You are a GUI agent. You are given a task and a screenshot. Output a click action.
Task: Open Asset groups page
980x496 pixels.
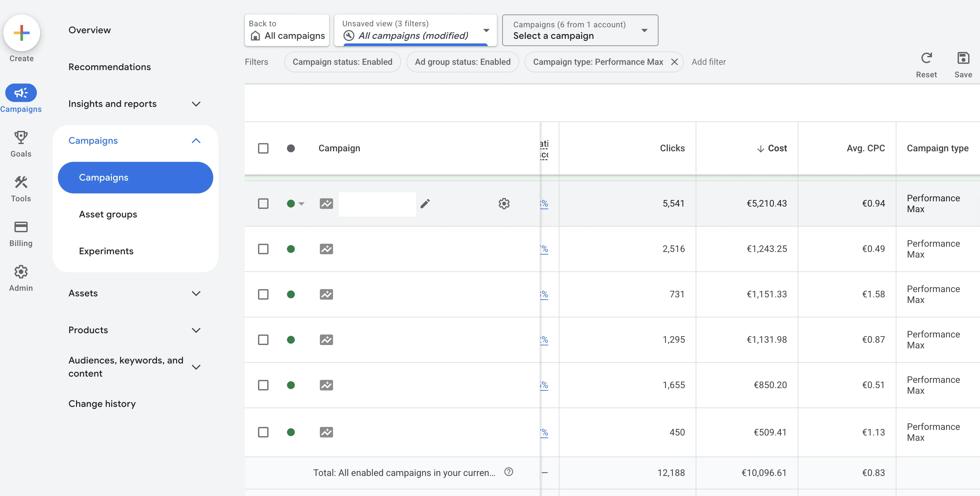[108, 214]
